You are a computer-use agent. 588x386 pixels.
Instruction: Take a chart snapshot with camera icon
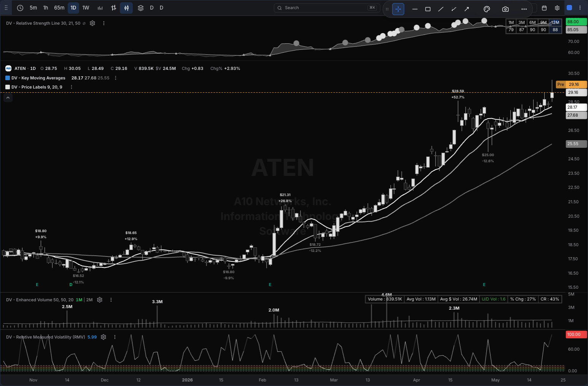(x=505, y=9)
